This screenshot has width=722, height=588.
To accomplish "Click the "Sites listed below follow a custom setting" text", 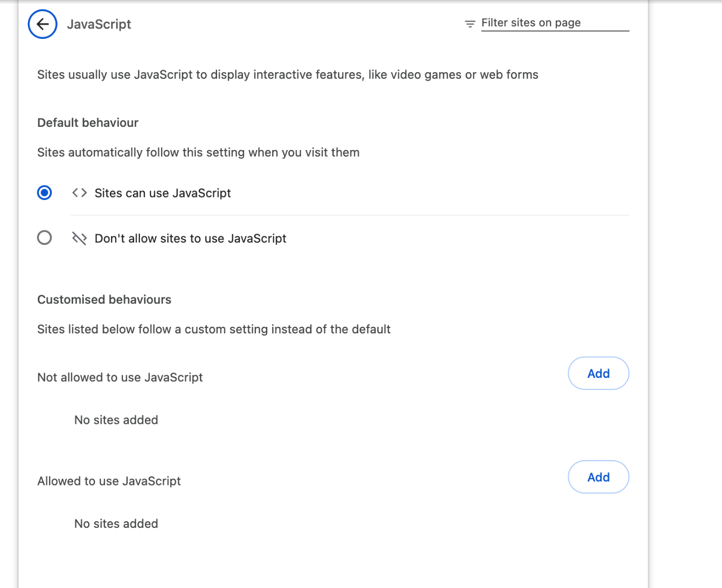I will 214,329.
